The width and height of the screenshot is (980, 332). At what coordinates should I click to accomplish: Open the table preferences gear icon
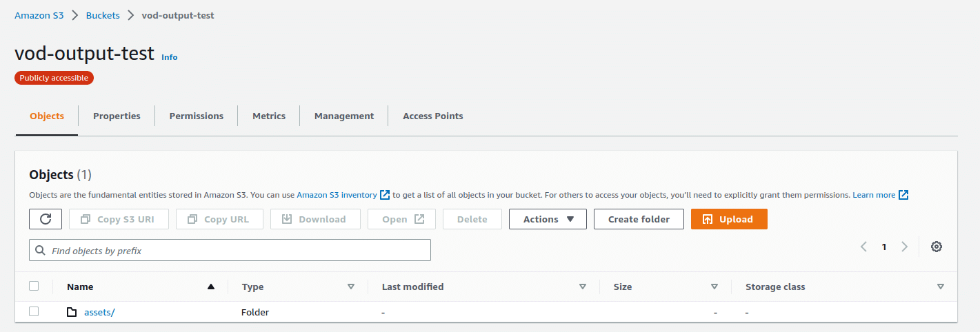(936, 247)
